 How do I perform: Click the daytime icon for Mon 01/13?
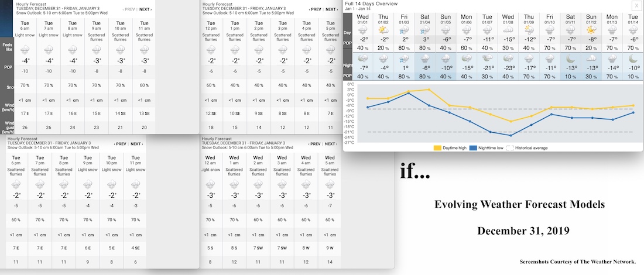click(x=612, y=30)
